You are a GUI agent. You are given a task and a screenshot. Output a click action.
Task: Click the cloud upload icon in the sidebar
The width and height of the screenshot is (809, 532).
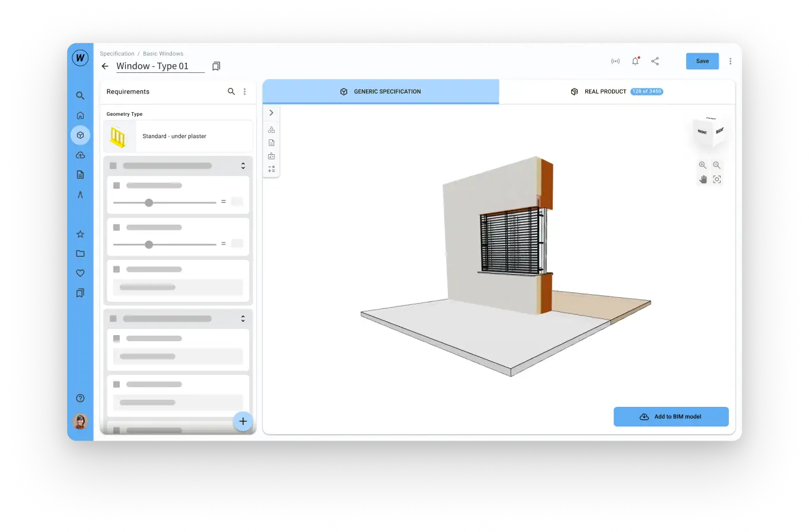80,155
